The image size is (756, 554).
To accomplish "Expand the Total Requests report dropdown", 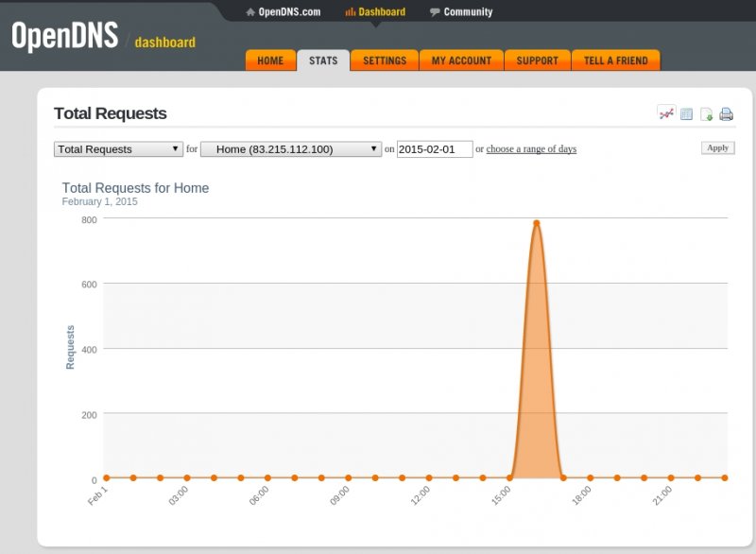I will 119,149.
